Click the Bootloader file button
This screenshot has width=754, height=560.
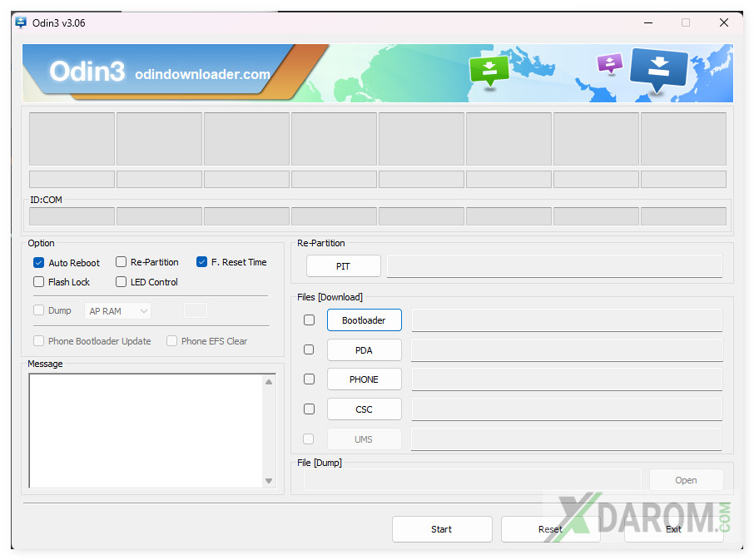[364, 320]
